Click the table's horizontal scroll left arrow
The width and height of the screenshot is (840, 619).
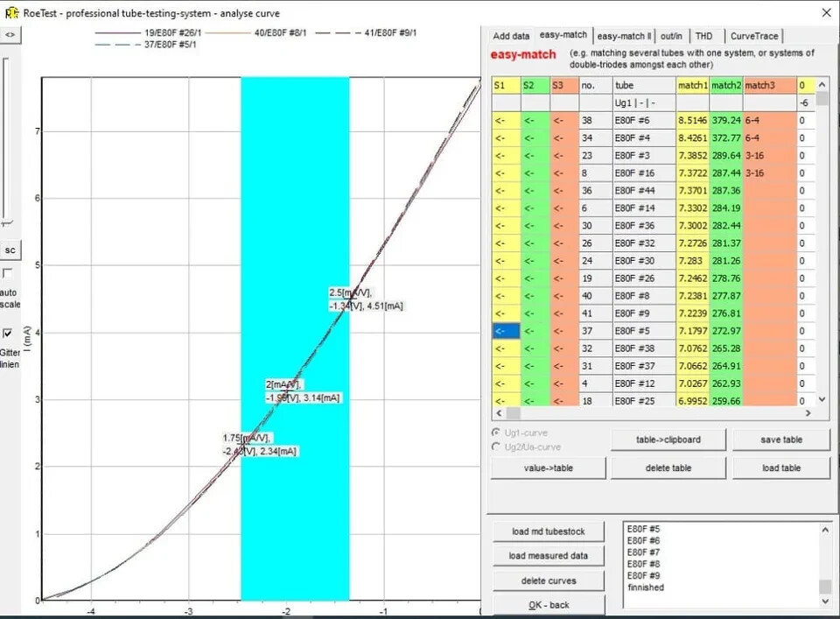click(x=499, y=413)
